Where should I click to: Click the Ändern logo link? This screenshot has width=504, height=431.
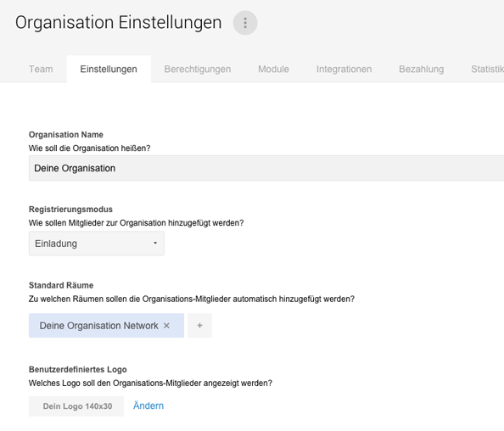coord(148,406)
